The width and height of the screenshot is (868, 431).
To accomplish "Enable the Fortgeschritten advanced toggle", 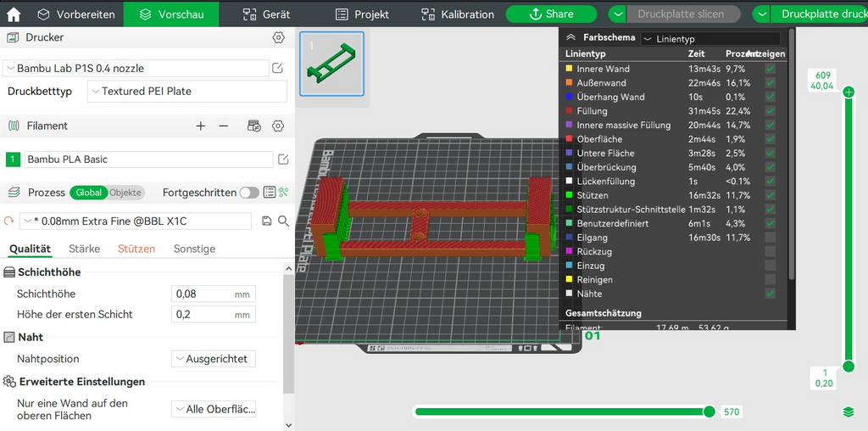I will [249, 193].
